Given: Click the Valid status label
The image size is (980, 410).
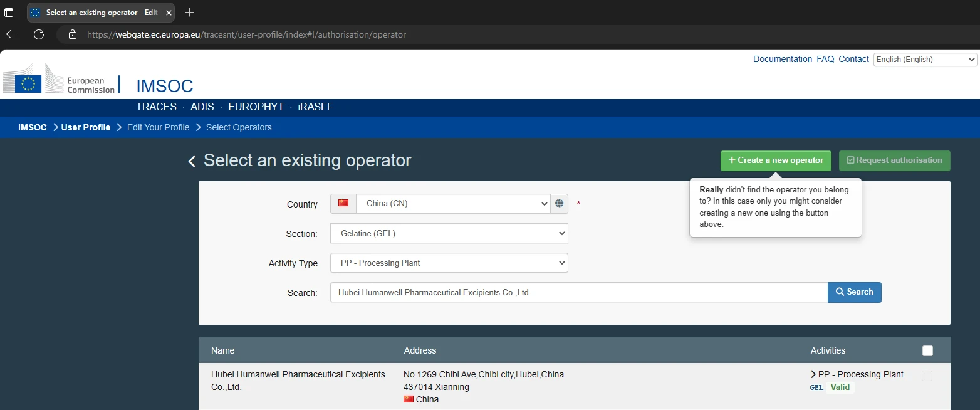Looking at the screenshot, I should 840,387.
